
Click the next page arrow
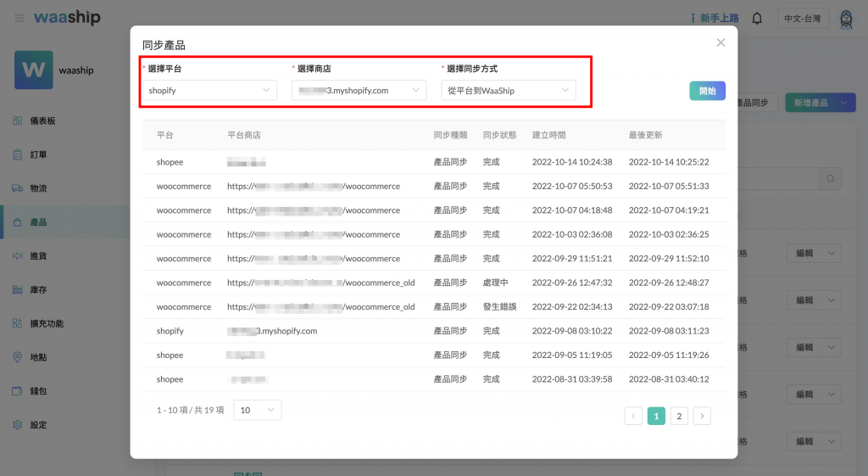(702, 416)
